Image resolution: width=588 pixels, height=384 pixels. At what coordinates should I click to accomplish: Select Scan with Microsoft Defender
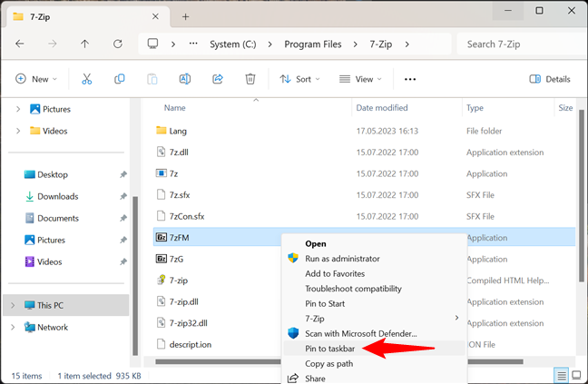tap(374, 334)
